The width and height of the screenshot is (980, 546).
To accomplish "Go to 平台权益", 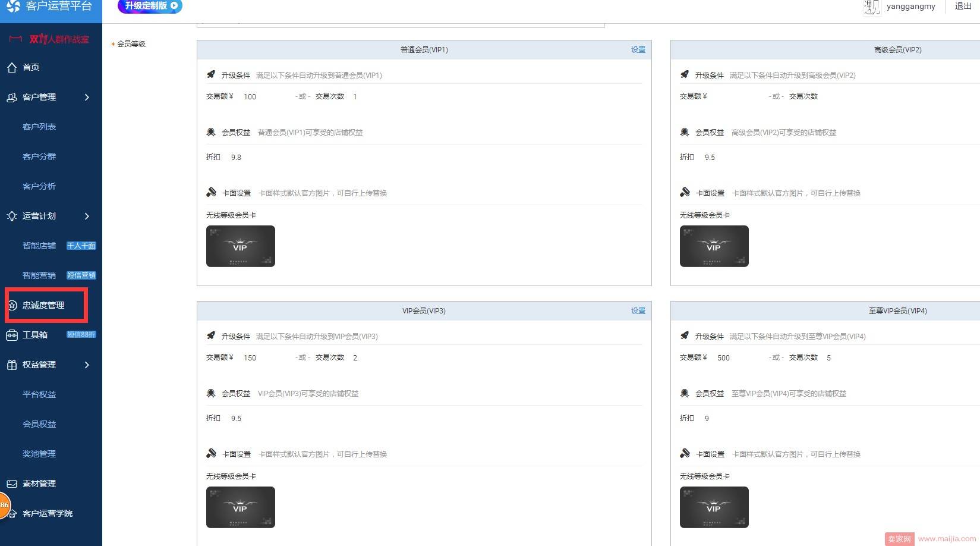I will click(x=39, y=394).
